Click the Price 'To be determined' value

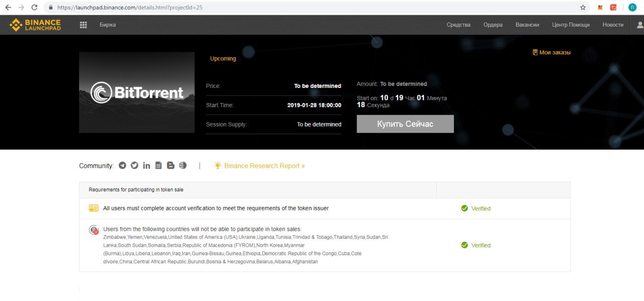point(317,86)
